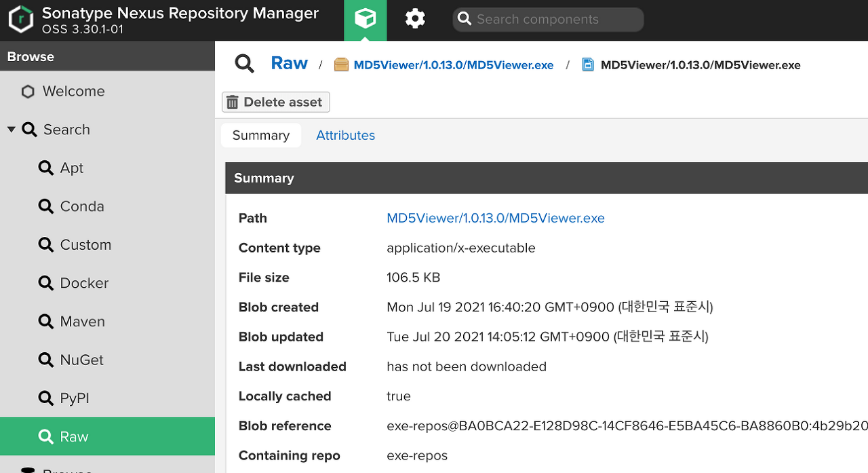Click the application/x-executable content type value
868x473 pixels.
coord(461,248)
